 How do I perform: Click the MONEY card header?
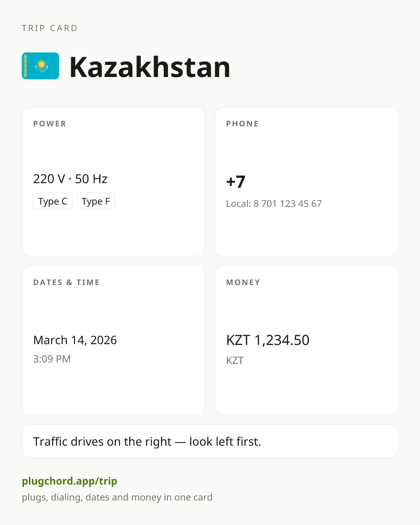[243, 282]
